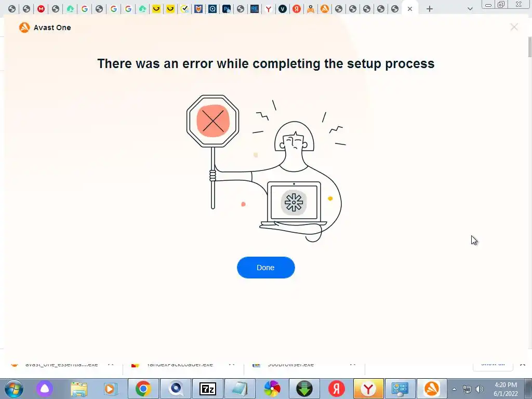Open the Ps icon tab
This screenshot has height=399, width=532.
[227, 9]
